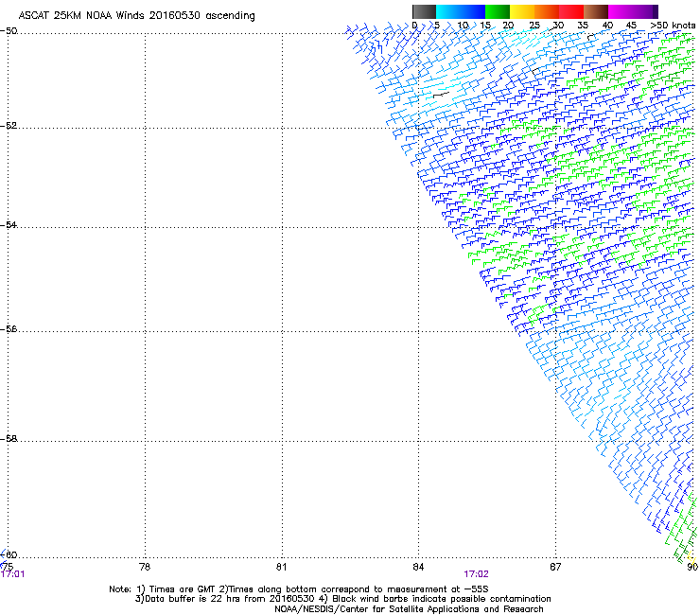Click the '45' label under the color scale

631,26
